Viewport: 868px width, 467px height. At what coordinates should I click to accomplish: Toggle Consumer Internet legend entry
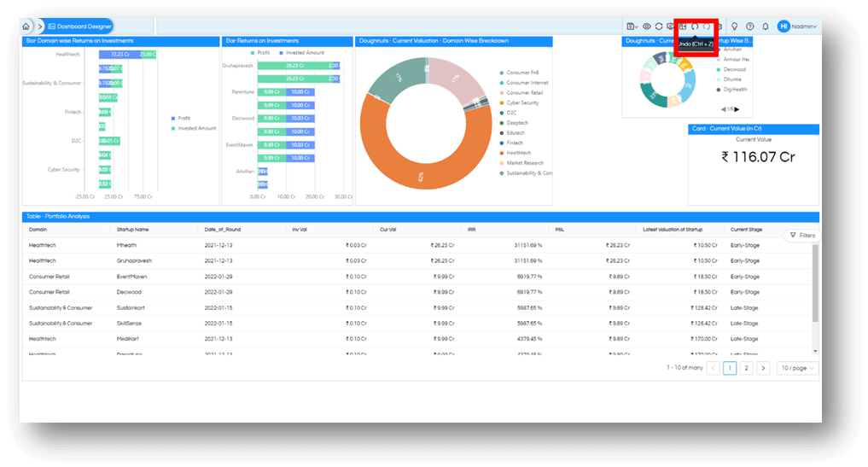(524, 83)
